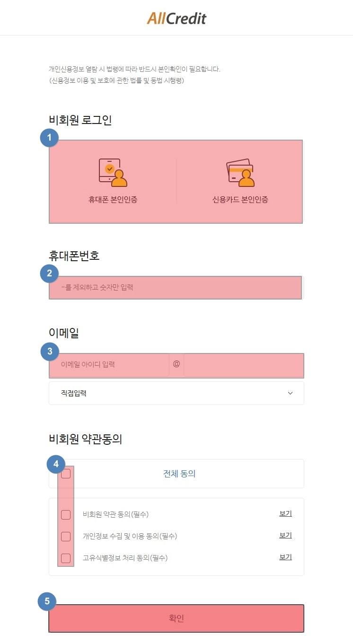Open 보기 next to 비회원 약관 동의
Viewport: 353px width, 644px height.
coord(285,514)
